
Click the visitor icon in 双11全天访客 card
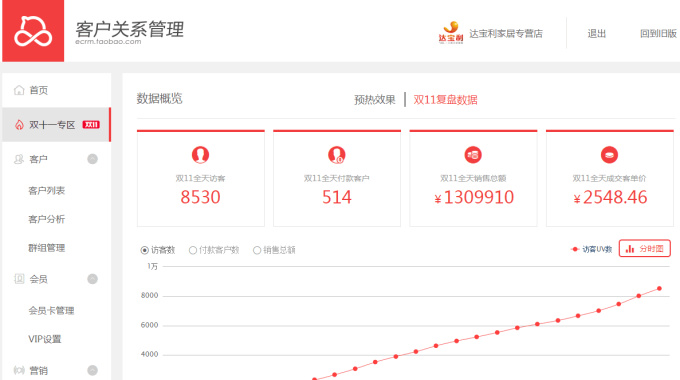click(200, 155)
